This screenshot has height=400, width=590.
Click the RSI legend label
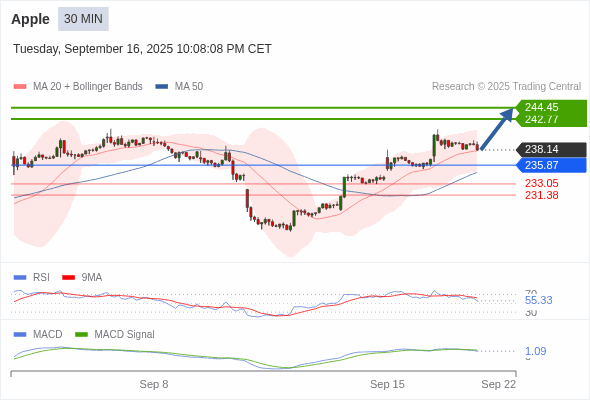coord(41,277)
